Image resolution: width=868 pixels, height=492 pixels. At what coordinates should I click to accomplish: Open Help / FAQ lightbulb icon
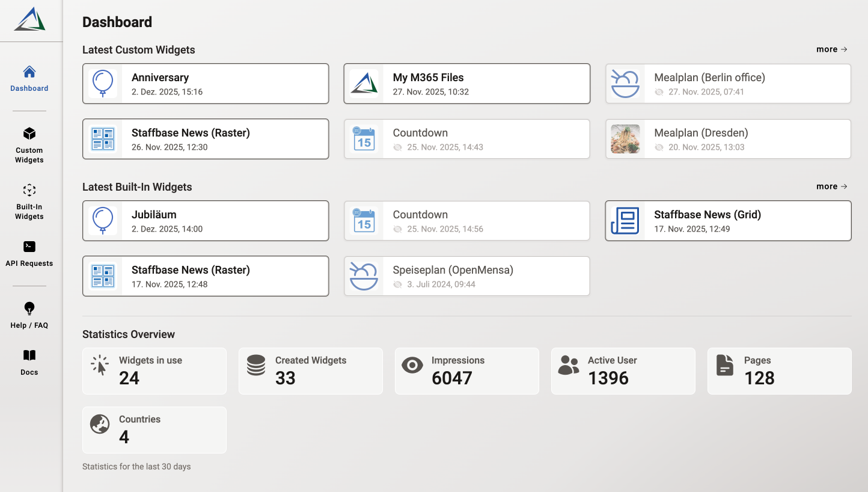[x=29, y=309]
